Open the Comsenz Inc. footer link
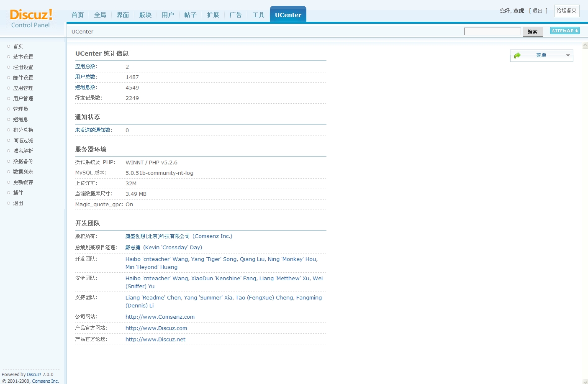Image resolution: width=588 pixels, height=384 pixels. (x=46, y=381)
